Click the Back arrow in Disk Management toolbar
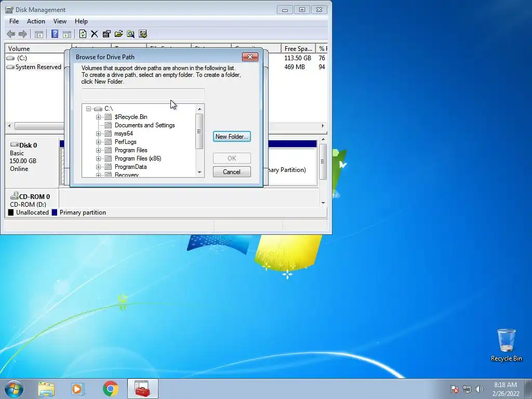Viewport: 532px width, 399px height. 11,34
